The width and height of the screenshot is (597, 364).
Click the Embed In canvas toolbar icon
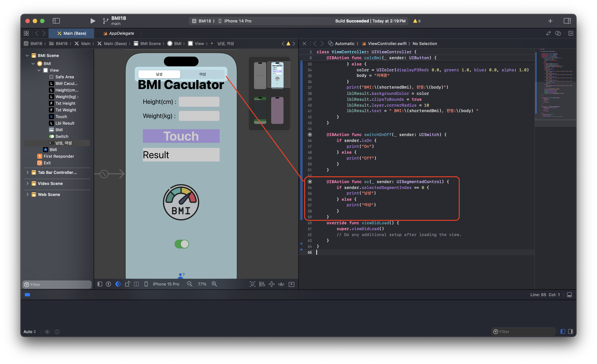[292, 284]
